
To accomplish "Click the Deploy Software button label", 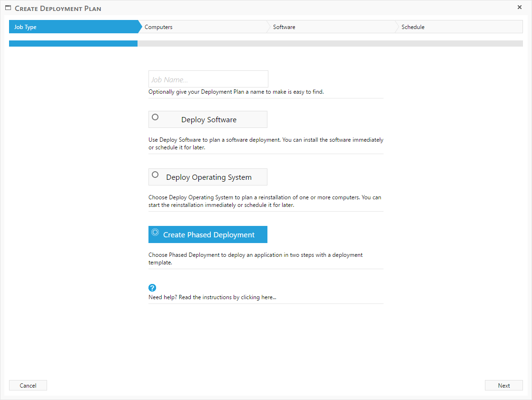I will [209, 120].
